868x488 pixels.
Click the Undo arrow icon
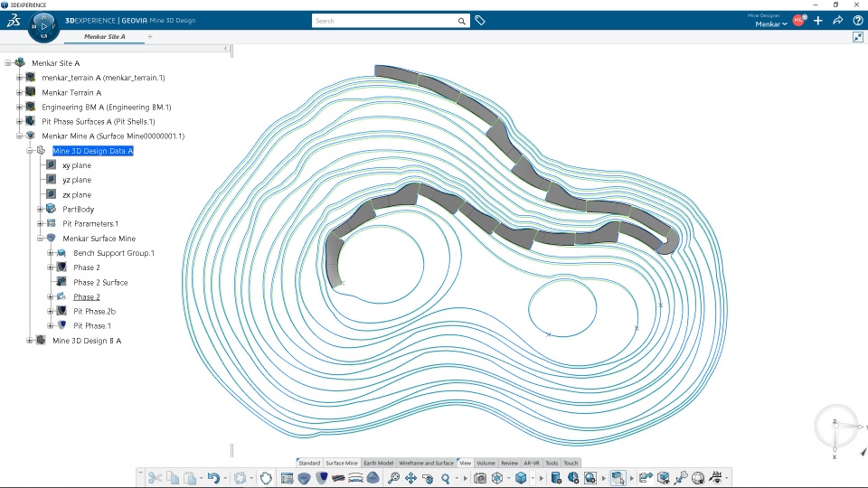click(213, 478)
